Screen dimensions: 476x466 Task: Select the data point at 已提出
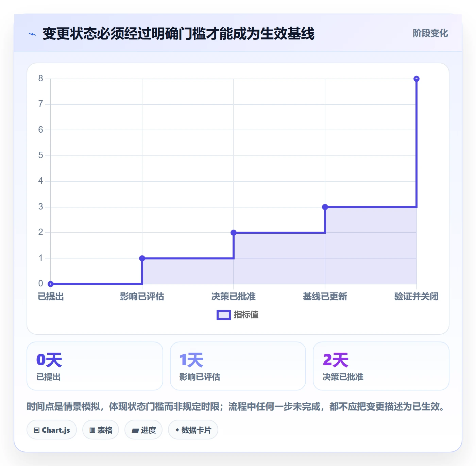[51, 284]
